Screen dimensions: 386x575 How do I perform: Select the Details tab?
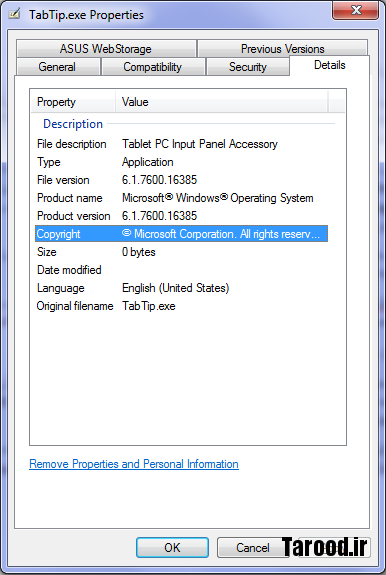point(330,65)
